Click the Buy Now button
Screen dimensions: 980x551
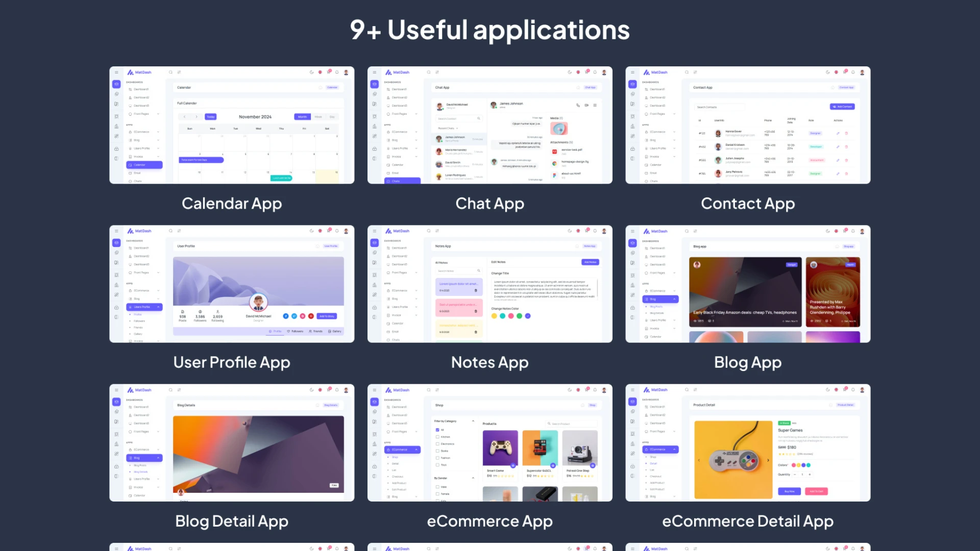(789, 491)
